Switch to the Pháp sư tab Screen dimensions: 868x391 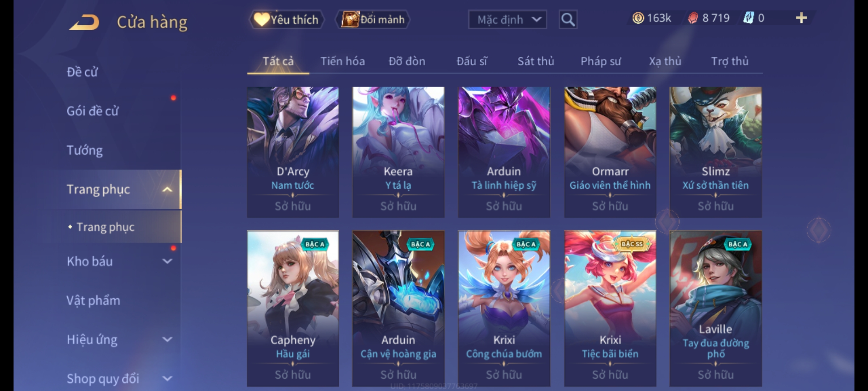601,61
